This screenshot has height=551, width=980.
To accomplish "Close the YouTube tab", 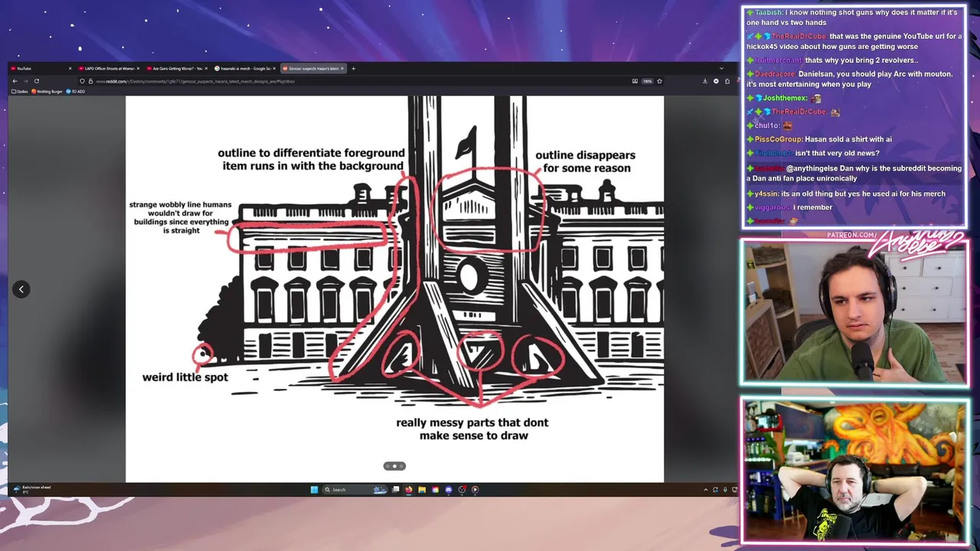I will 70,68.
